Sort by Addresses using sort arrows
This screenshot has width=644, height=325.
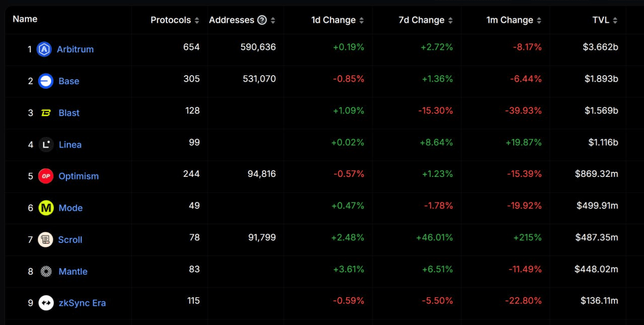click(273, 21)
